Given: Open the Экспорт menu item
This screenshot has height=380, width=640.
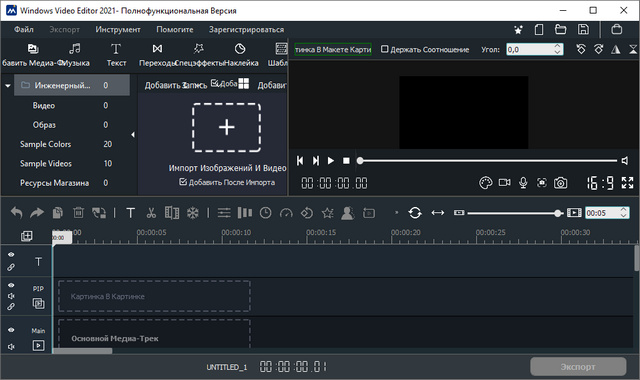Looking at the screenshot, I should (x=64, y=29).
